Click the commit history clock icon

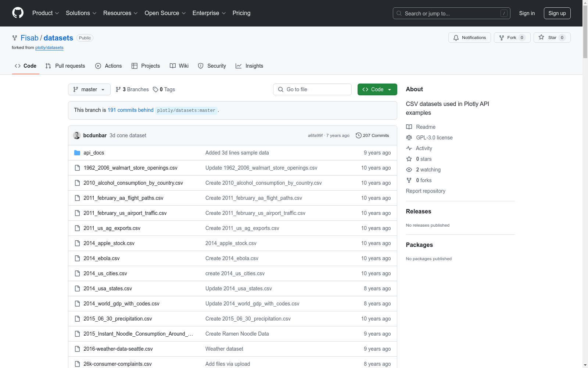pos(359,135)
